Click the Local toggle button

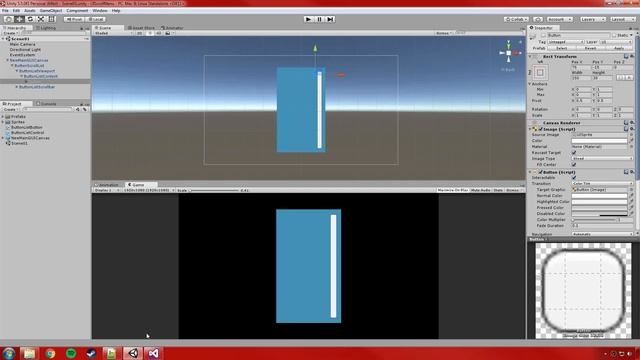tap(96, 19)
